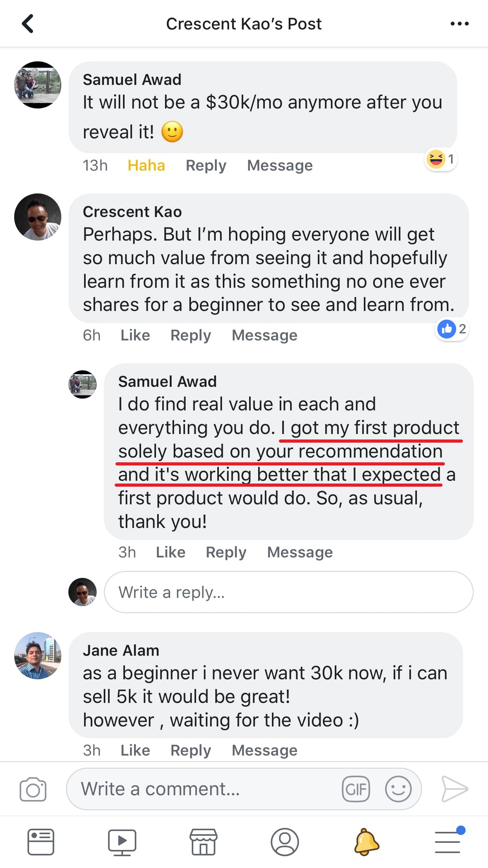Go back using the back arrow
Viewport: 488px width, 868px height.
[x=28, y=24]
